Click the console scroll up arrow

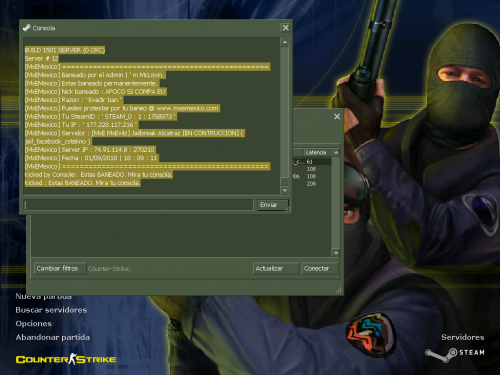(x=285, y=42)
